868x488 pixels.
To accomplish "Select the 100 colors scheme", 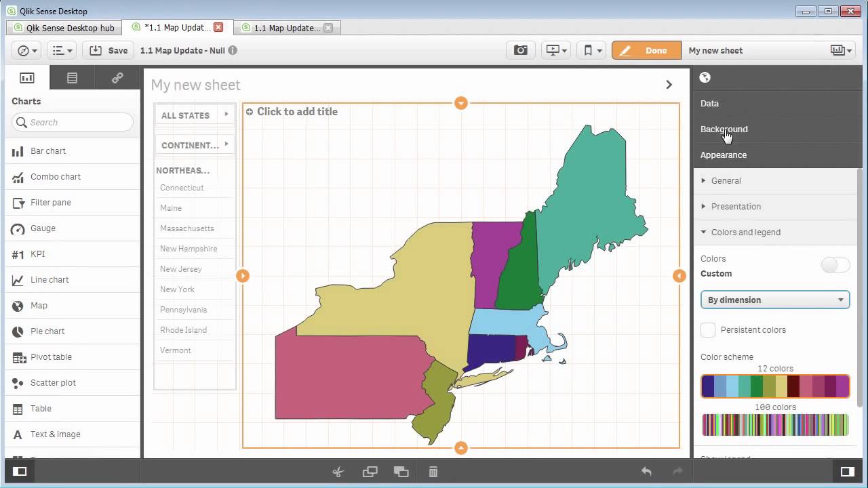I will 775,425.
